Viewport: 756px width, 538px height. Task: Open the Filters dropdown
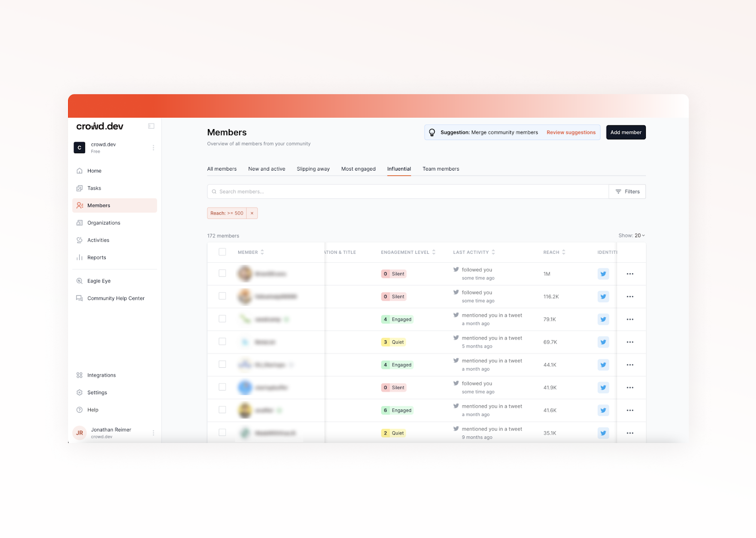coord(627,191)
